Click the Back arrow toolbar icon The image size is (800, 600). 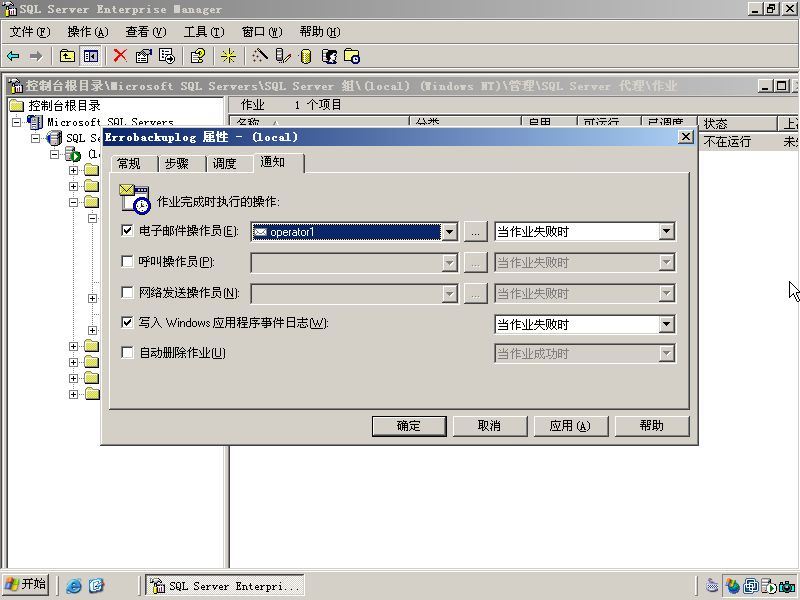pyautogui.click(x=13, y=56)
